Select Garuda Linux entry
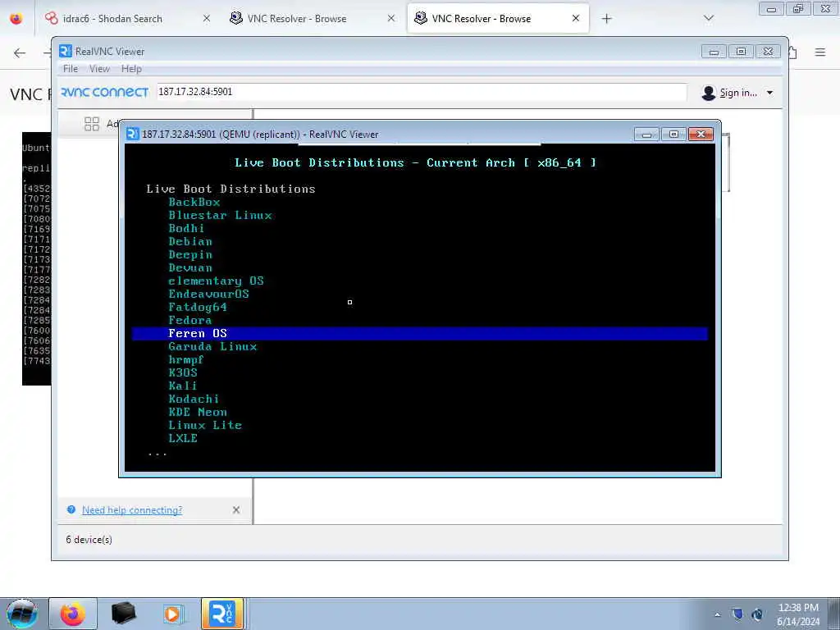Viewport: 840px width, 630px height. (212, 347)
